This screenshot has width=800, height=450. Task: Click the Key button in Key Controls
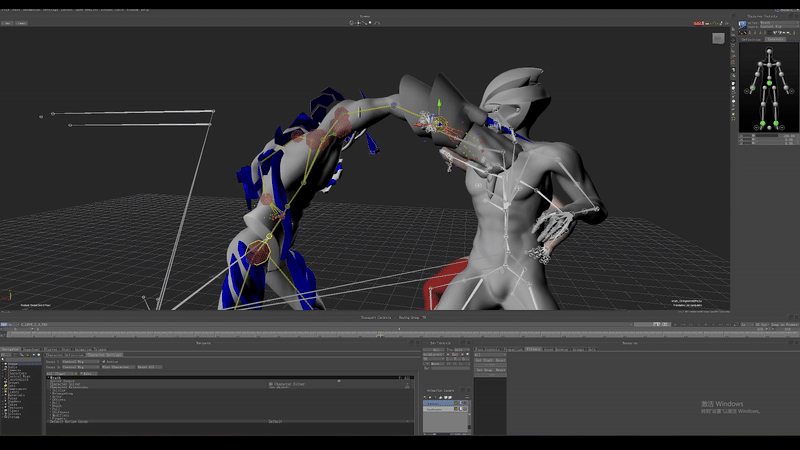[455, 354]
